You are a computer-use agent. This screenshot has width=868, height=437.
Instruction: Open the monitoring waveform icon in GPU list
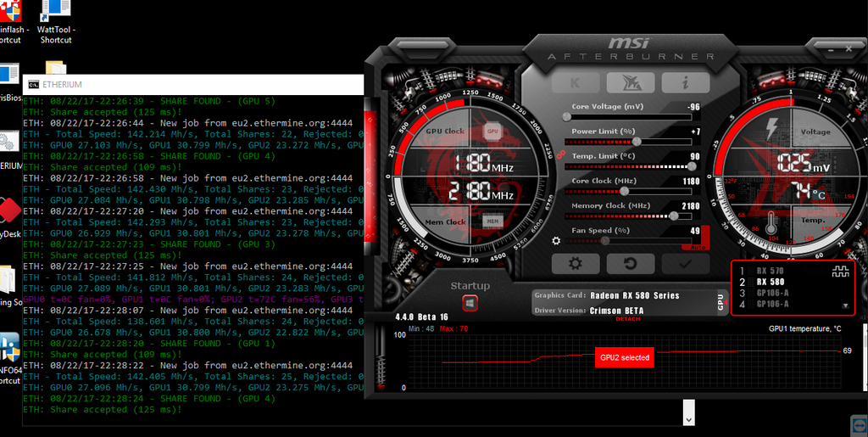click(x=840, y=272)
